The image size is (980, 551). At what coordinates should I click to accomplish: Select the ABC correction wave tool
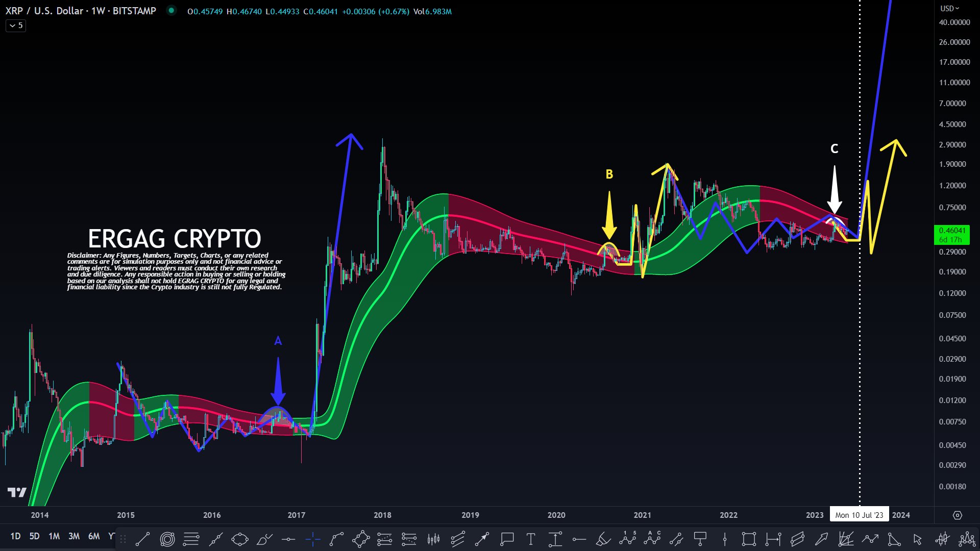tap(652, 539)
